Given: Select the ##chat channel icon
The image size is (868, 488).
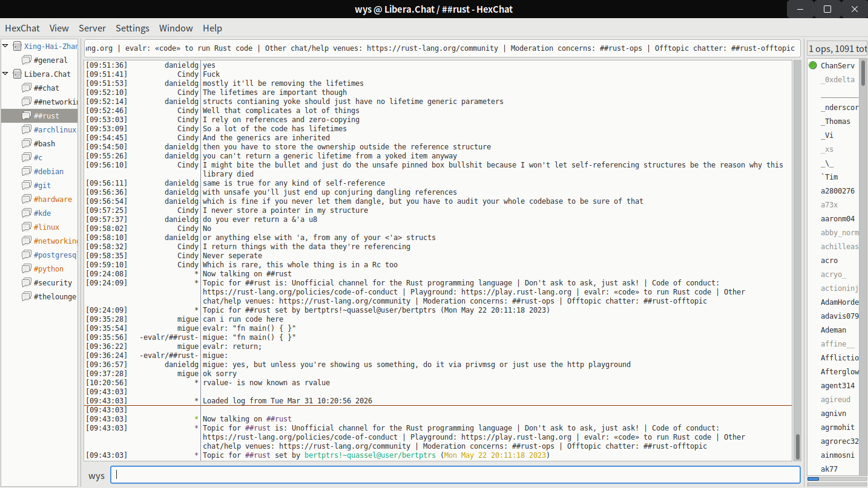Looking at the screenshot, I should [x=27, y=88].
